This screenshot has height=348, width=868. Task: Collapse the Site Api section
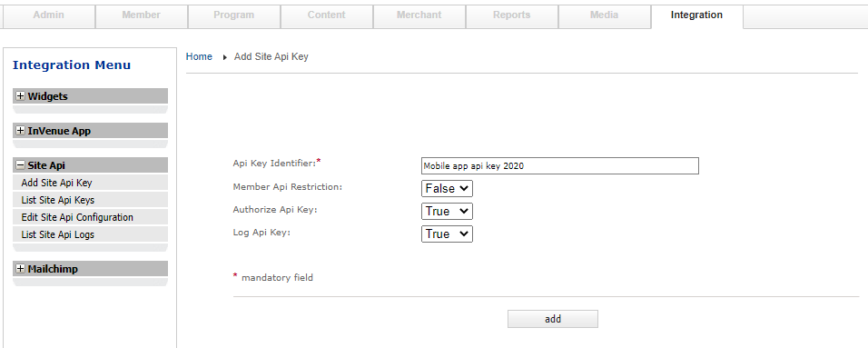[x=21, y=165]
